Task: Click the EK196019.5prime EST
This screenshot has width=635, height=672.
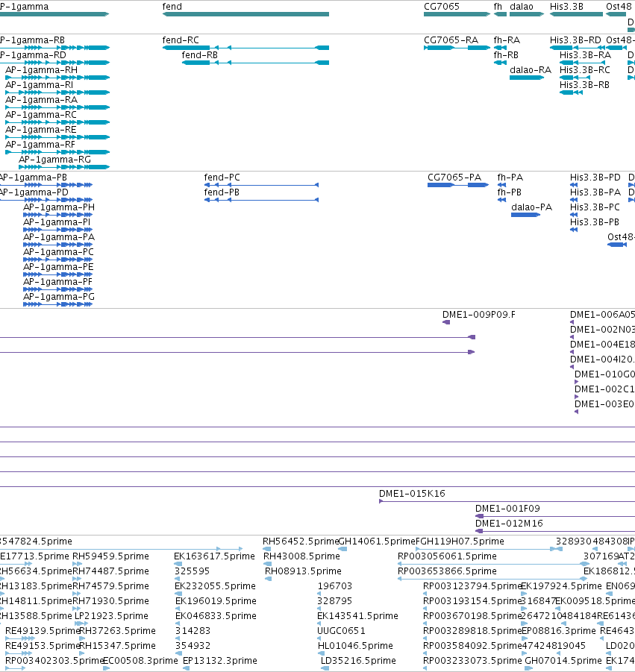Action: pos(178,609)
